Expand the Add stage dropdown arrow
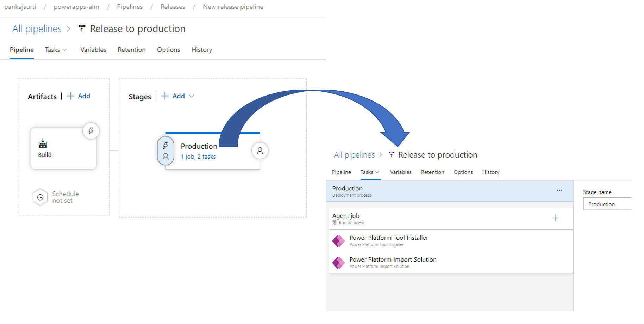The image size is (644, 324). 192,96
